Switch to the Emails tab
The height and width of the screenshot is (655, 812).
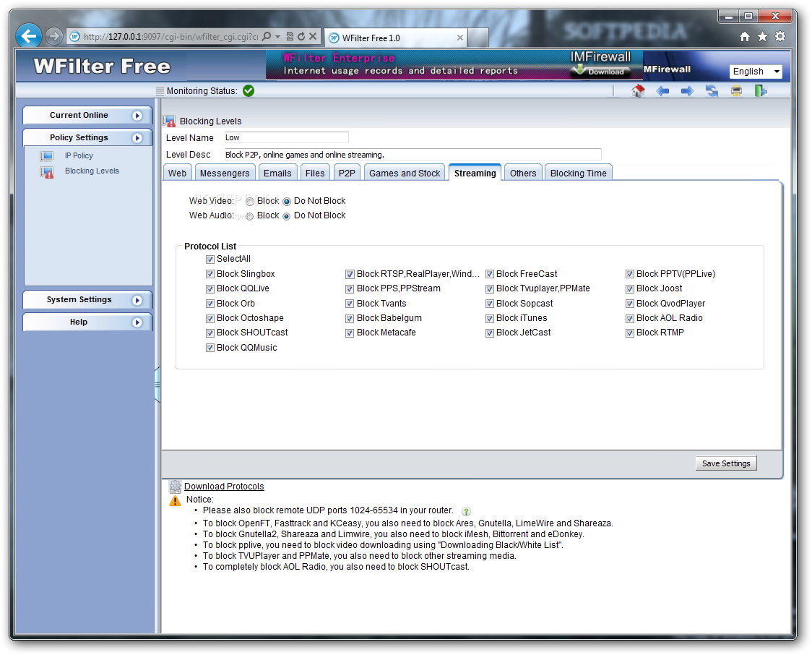pos(277,173)
